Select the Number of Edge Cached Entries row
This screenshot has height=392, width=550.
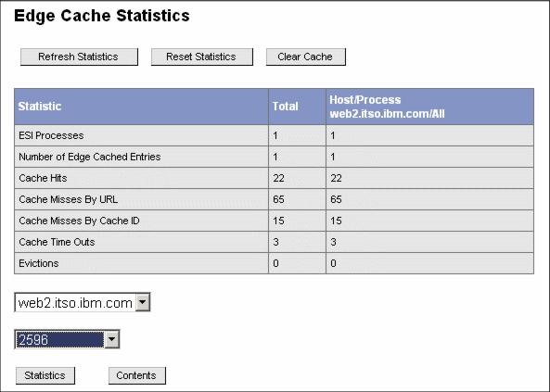point(274,157)
